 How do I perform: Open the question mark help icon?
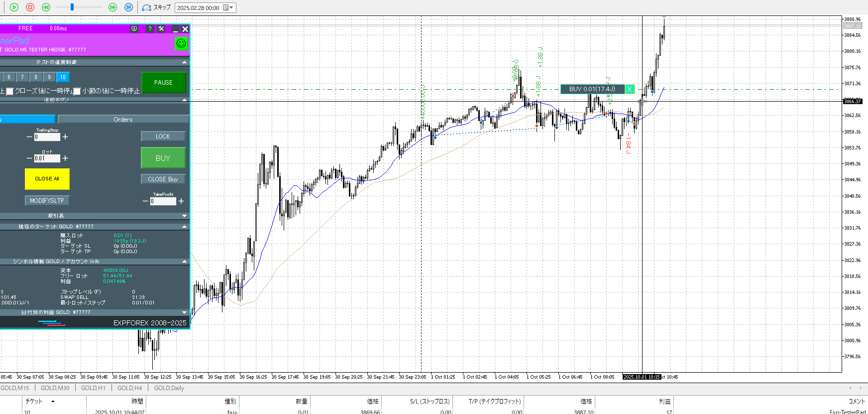150,29
